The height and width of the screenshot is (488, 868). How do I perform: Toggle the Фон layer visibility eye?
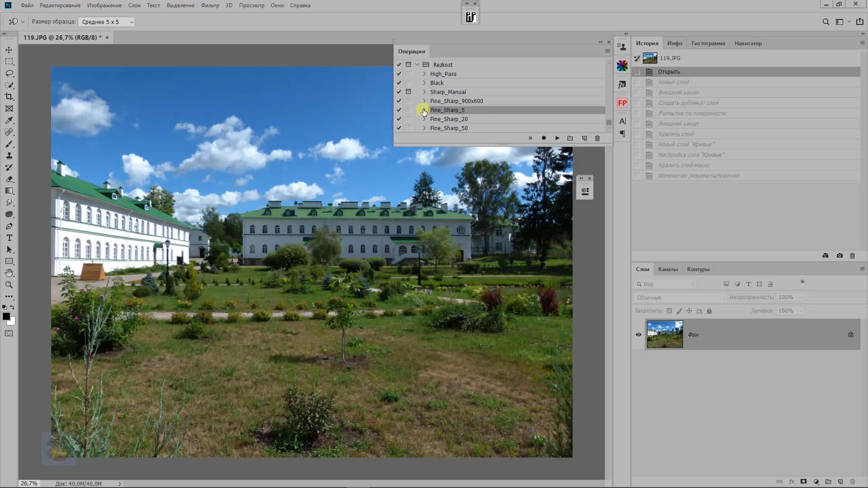click(x=639, y=335)
